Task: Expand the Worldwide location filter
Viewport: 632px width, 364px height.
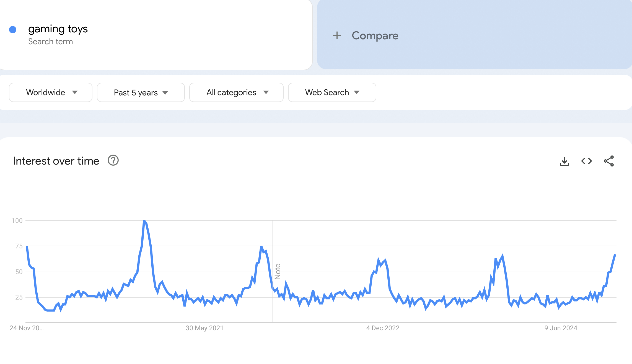Action: [50, 92]
